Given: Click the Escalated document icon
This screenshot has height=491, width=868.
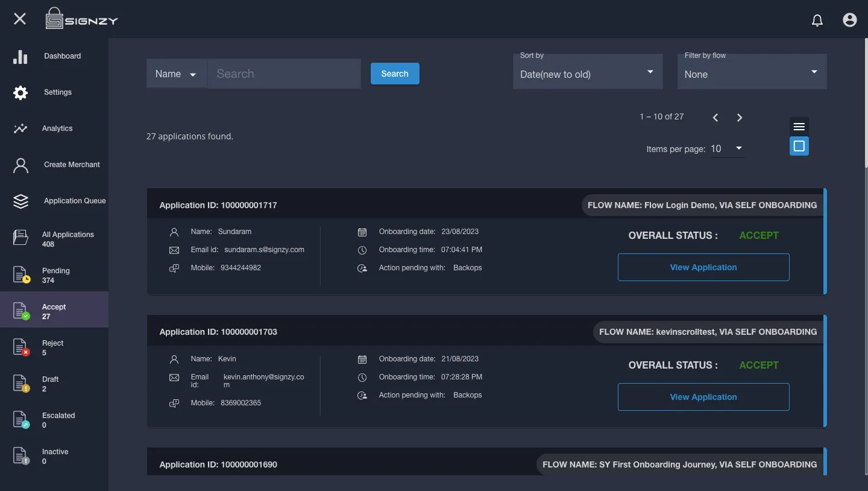Looking at the screenshot, I should pos(21,419).
